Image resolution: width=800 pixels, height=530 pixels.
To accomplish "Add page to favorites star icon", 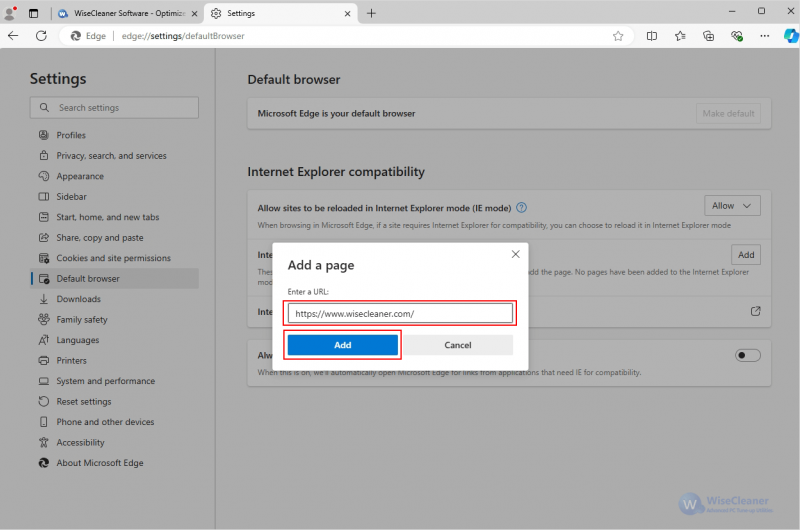I will click(x=618, y=36).
